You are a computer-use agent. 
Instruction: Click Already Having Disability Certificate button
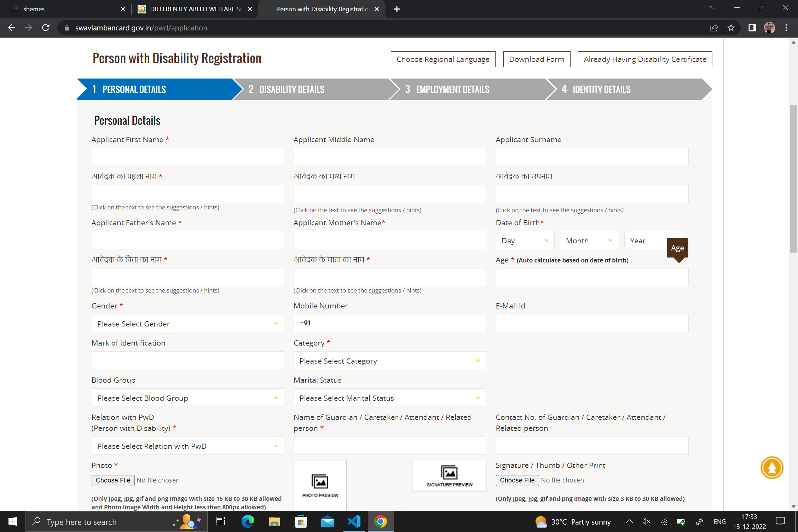pos(644,59)
